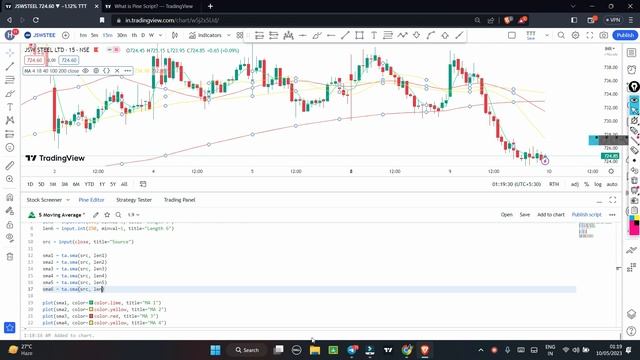Image resolution: width=640 pixels, height=360 pixels.
Task: Open the measure ruler tool
Action: [10, 165]
